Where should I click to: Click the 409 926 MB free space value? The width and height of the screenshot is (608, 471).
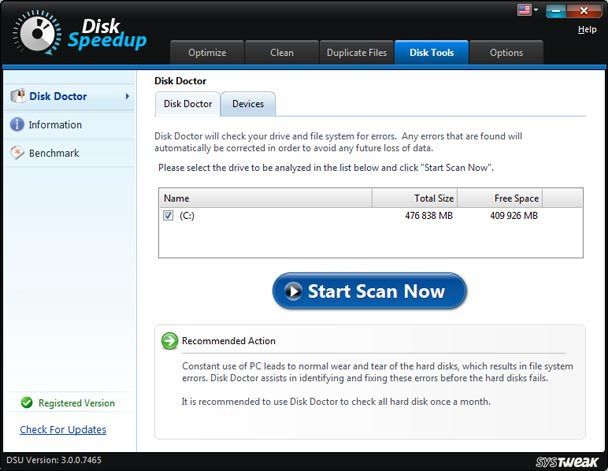(x=514, y=216)
